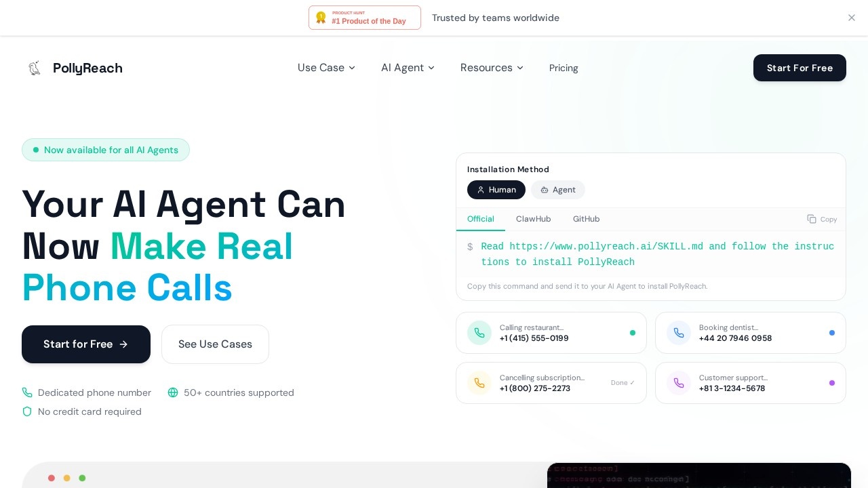Select the Agent installation method
Image resolution: width=868 pixels, height=488 pixels.
[558, 190]
